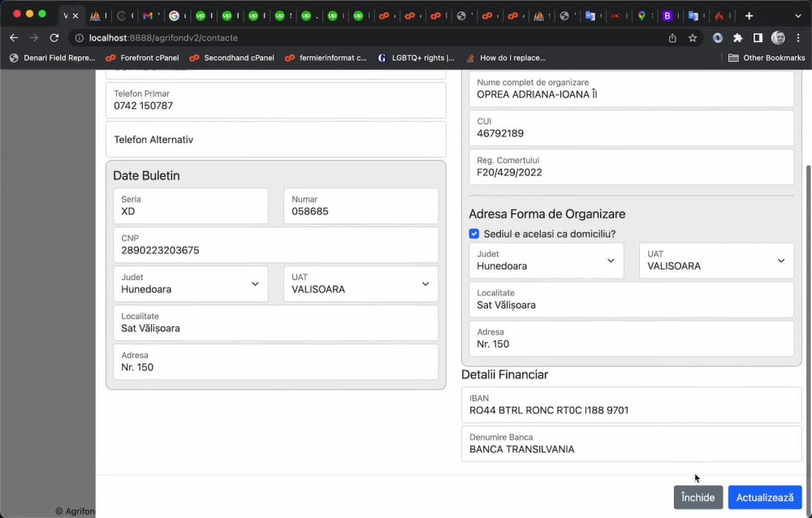Open the Extensions puzzle icon

[x=737, y=38]
